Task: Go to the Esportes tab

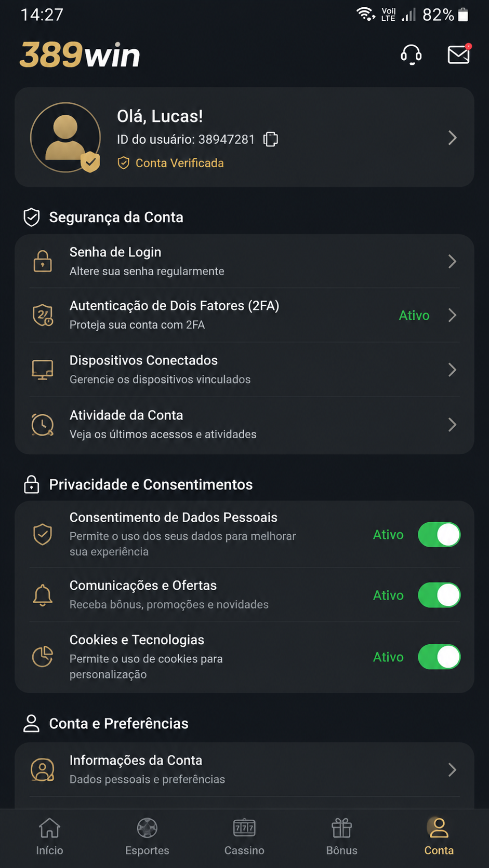Action: tap(147, 837)
